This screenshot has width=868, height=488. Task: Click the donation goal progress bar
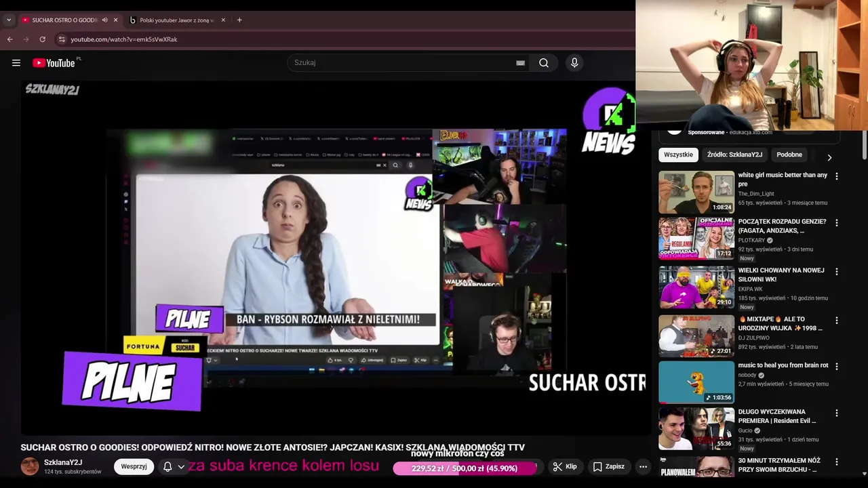click(x=465, y=468)
